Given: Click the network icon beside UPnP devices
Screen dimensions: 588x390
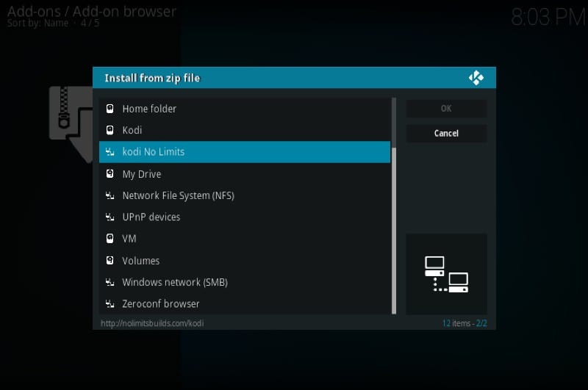Looking at the screenshot, I should 110,217.
